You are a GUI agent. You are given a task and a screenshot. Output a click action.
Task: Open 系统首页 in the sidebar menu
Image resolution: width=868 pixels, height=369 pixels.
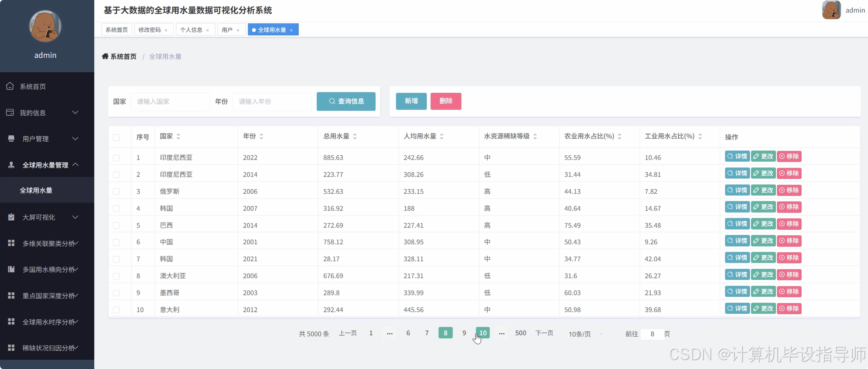(47, 86)
